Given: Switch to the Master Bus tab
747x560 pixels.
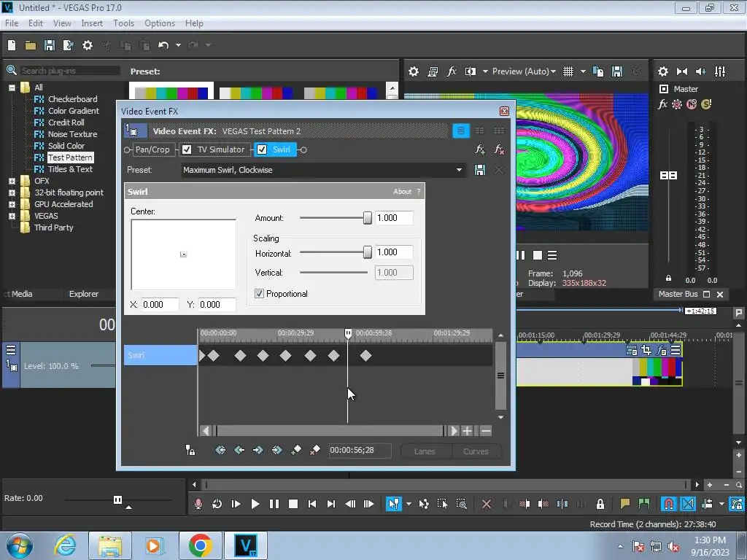Looking at the screenshot, I should pyautogui.click(x=678, y=295).
